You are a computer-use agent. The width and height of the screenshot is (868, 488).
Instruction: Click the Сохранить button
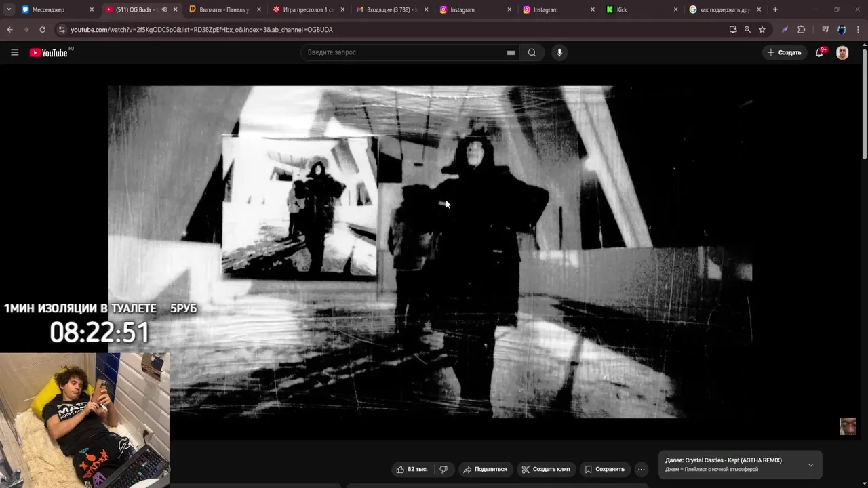coord(604,469)
